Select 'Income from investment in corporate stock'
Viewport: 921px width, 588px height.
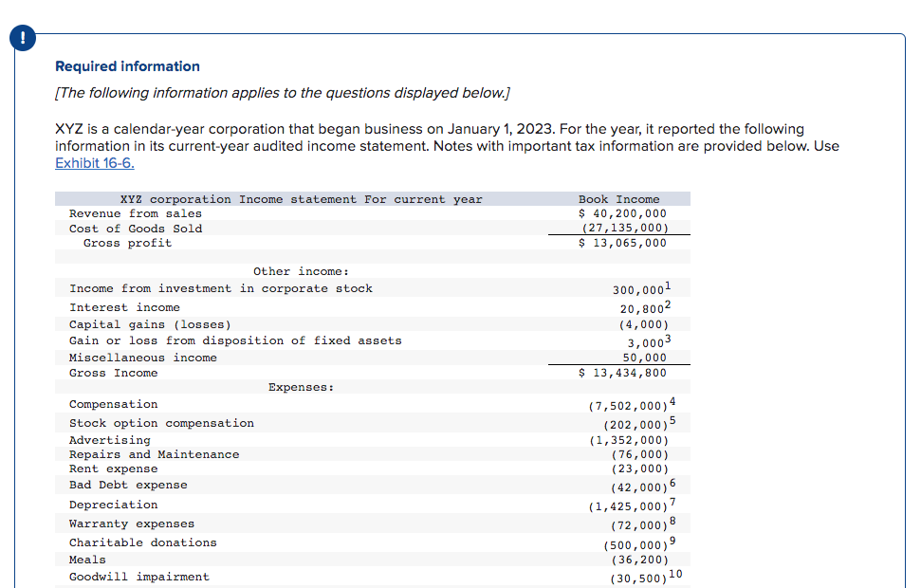[221, 288]
